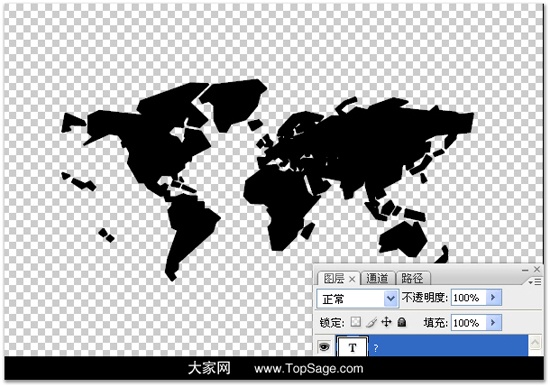
Task: Hide the text layer via eye icon
Action: pos(324,347)
